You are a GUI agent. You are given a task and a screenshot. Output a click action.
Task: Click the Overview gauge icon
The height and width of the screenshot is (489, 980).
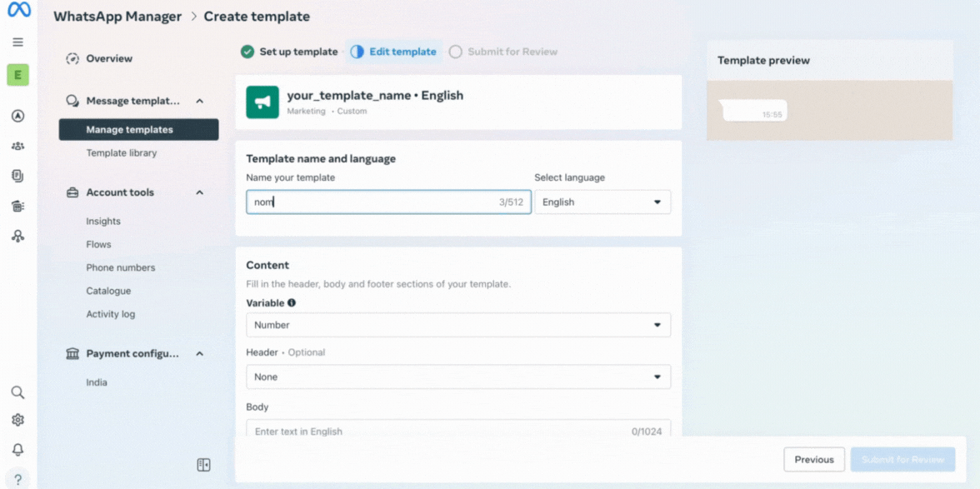click(x=72, y=58)
